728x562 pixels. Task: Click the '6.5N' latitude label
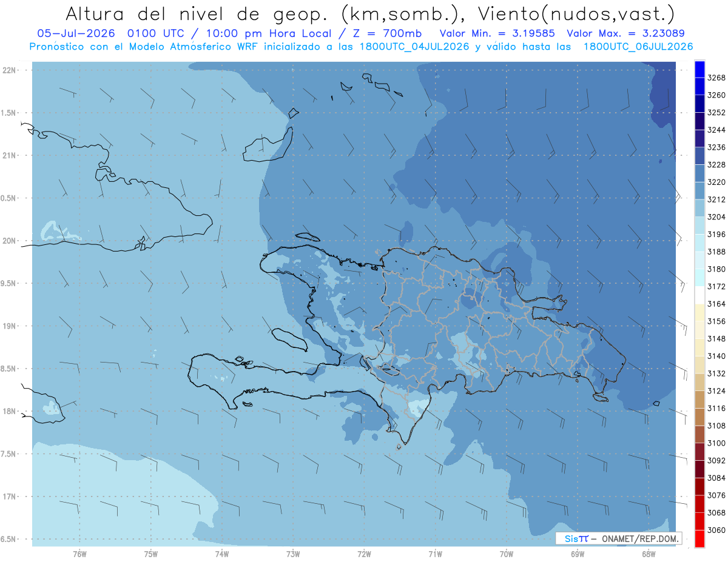pos(8,539)
